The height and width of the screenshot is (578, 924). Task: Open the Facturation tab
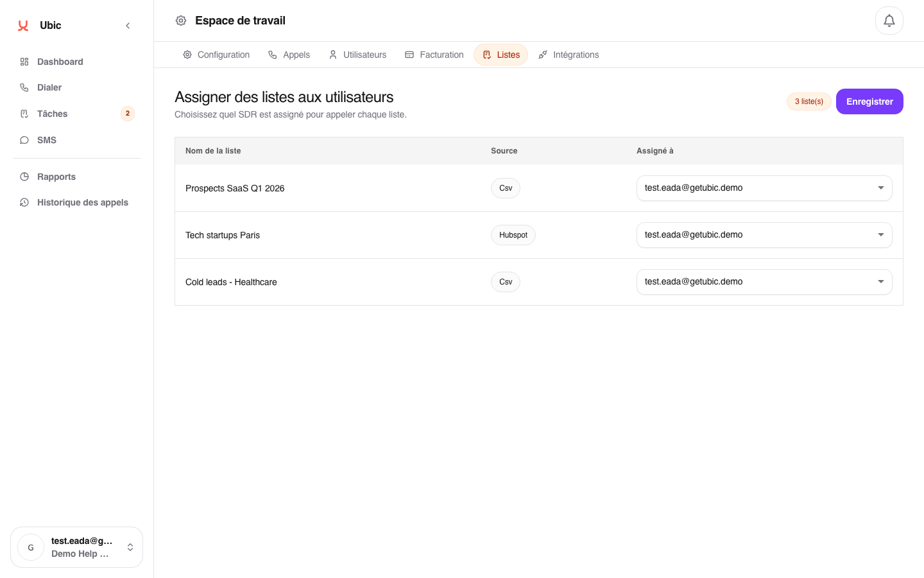(434, 55)
